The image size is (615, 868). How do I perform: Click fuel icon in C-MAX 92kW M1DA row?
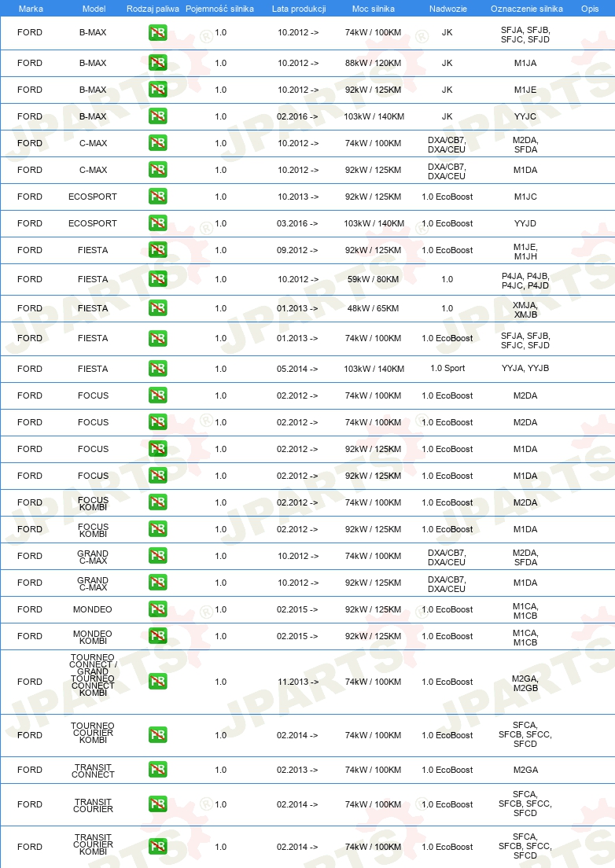158,169
